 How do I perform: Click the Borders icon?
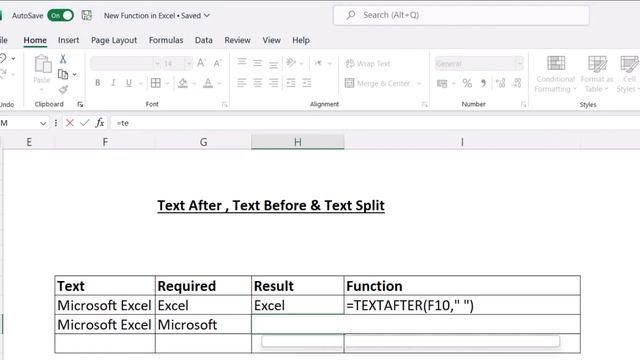[x=156, y=83]
